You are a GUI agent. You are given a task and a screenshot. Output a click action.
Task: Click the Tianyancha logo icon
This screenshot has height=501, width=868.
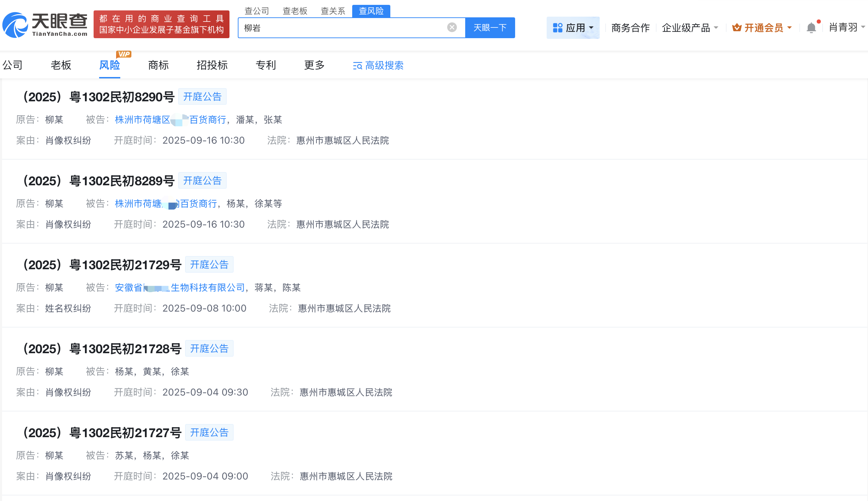point(16,24)
